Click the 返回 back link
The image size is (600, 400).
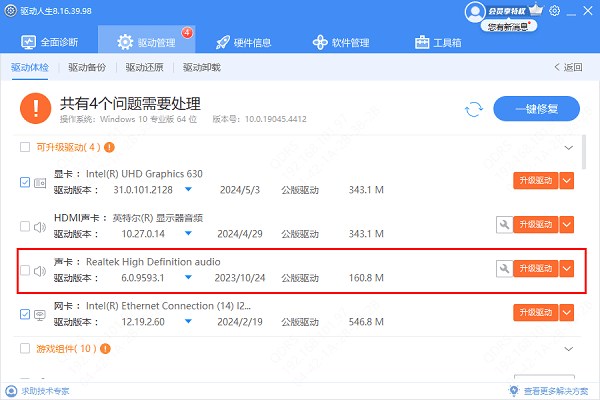click(568, 68)
